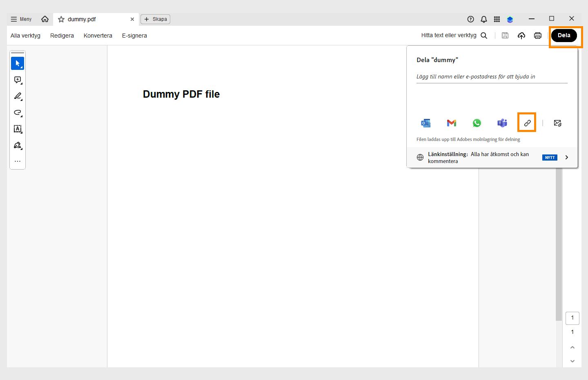This screenshot has height=380, width=588.
Task: Select the add text box tool
Action: point(18,129)
